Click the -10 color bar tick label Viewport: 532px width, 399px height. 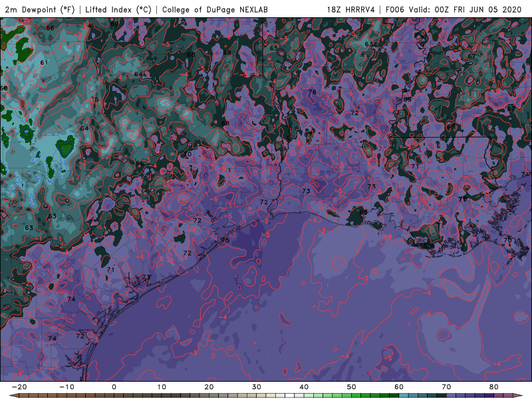[x=66, y=387]
